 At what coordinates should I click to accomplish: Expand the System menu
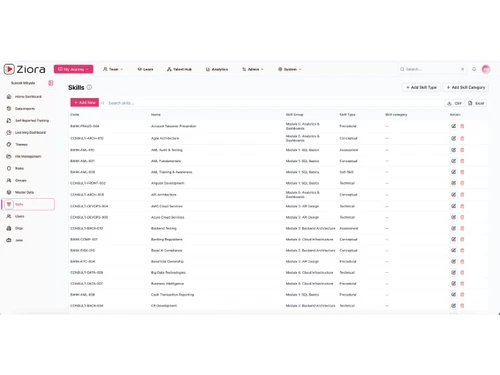pyautogui.click(x=290, y=69)
